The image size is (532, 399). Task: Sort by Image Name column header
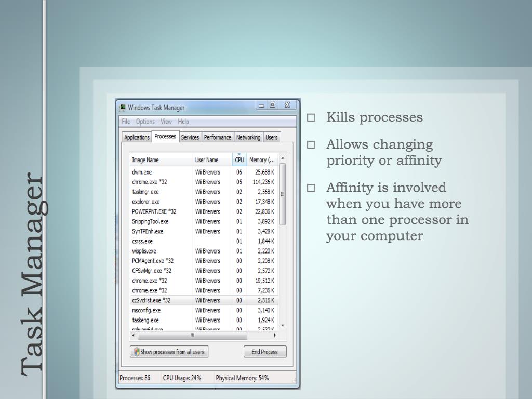(161, 160)
